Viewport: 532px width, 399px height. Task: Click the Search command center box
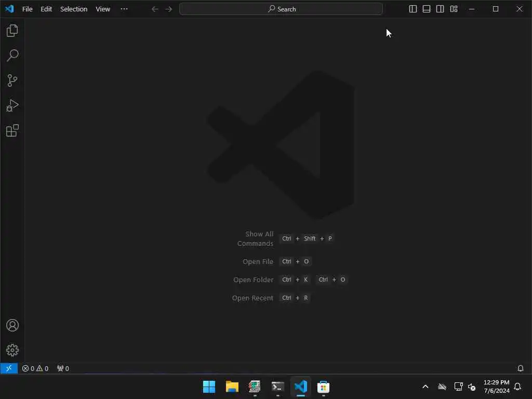(x=281, y=9)
